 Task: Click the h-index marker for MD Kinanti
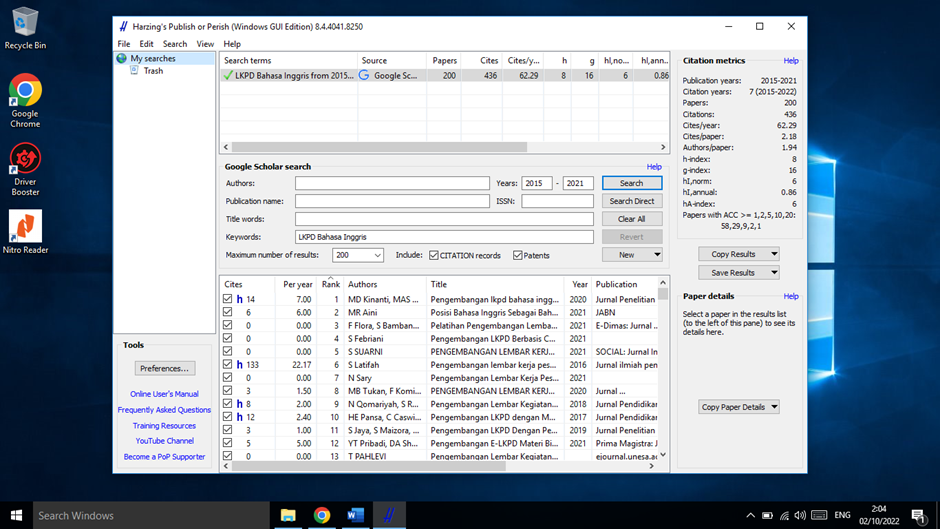click(240, 299)
